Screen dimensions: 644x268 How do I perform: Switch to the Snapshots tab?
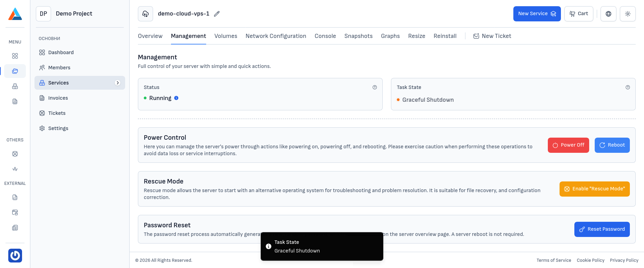coord(358,36)
